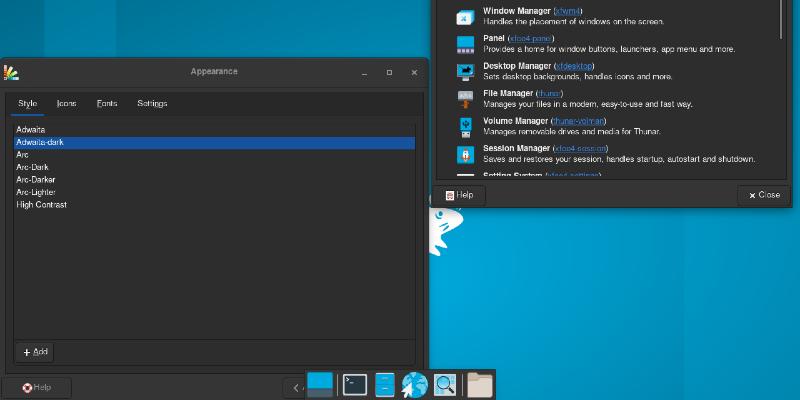Pick the Adwaita theme from list
The width and height of the screenshot is (800, 400).
[x=30, y=130]
